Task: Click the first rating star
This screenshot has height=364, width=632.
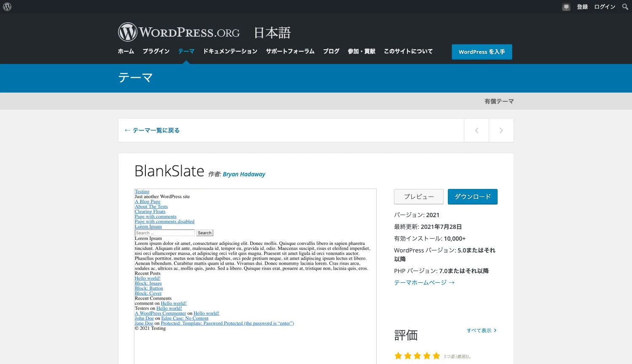Action: 398,356
